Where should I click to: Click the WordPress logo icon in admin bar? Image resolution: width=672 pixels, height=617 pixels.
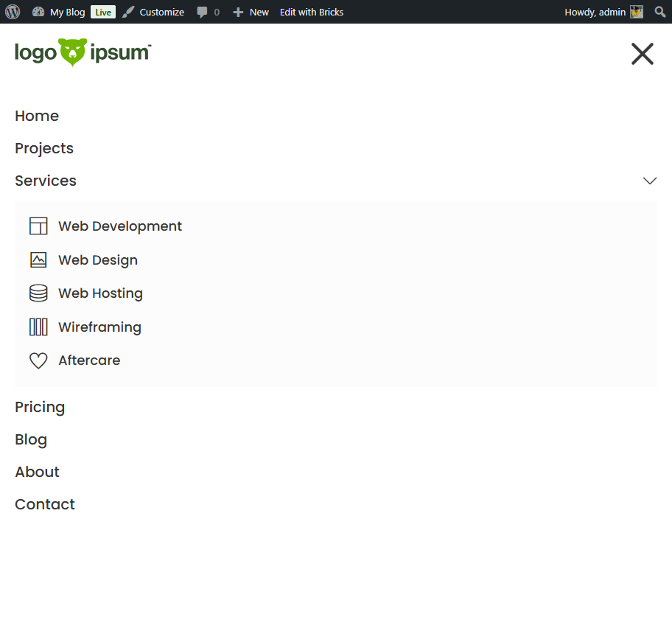(x=13, y=12)
